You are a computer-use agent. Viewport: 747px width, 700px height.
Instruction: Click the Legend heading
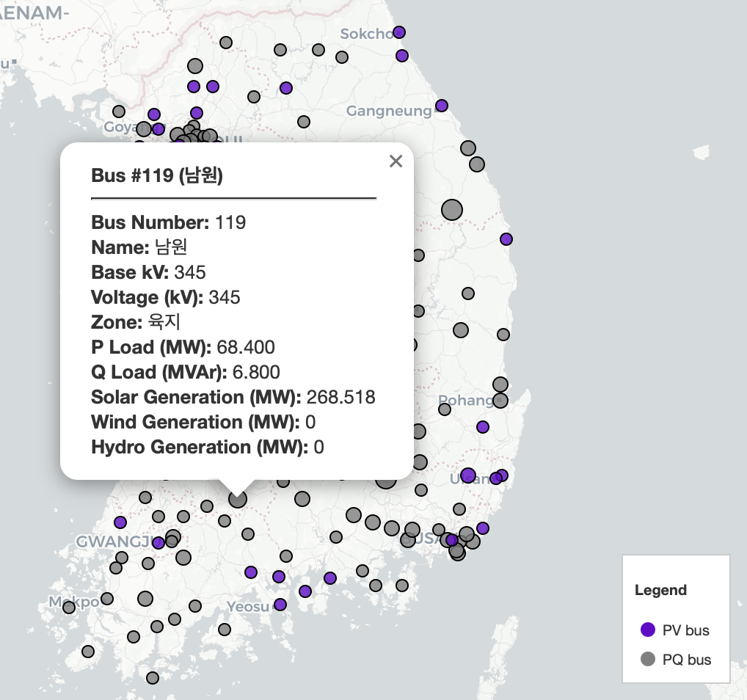point(660,590)
